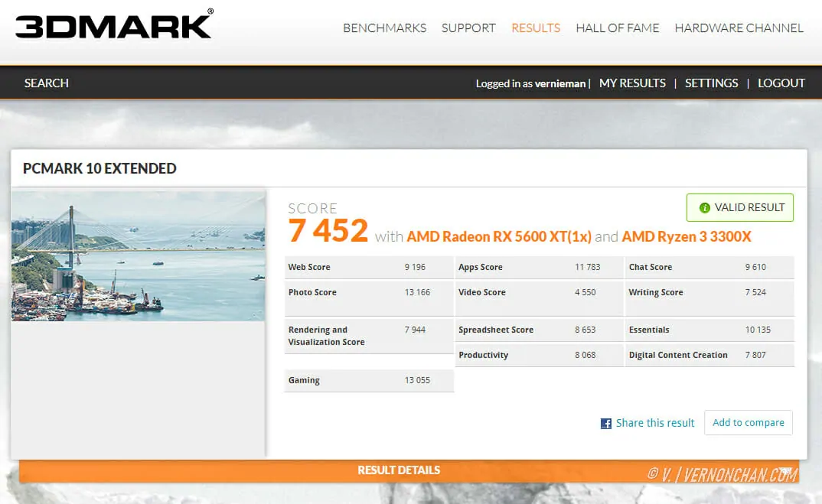This screenshot has width=822, height=504.
Task: Click the bridge harbor thumbnail image
Action: [x=139, y=256]
